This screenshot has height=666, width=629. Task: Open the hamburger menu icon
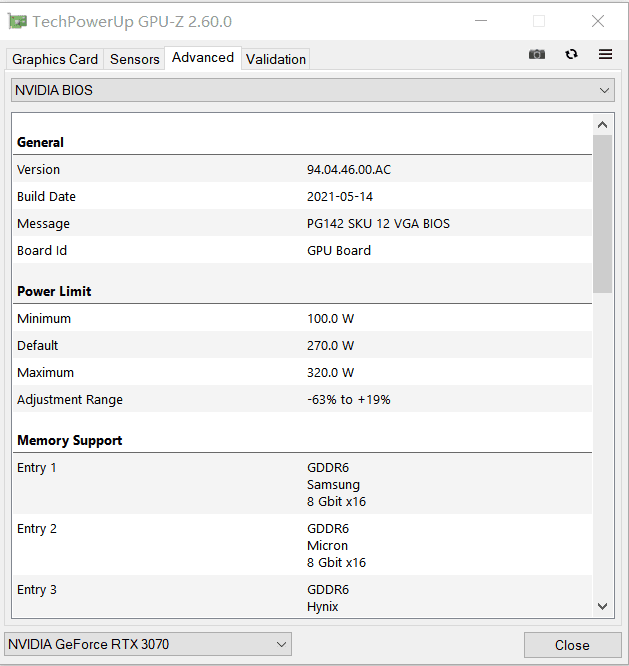(605, 54)
